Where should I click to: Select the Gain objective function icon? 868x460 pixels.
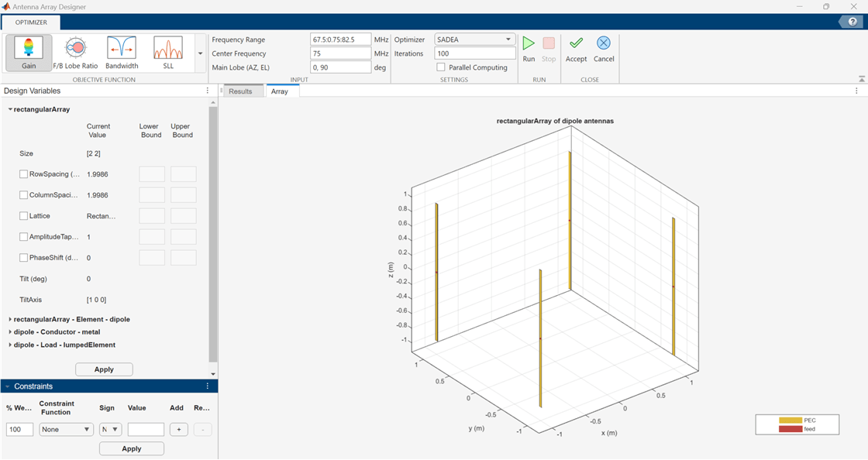(x=28, y=51)
